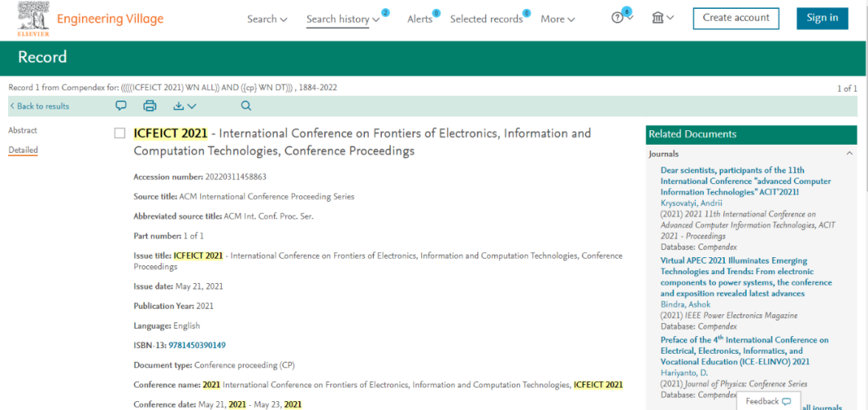Open the institution building icon menu

(662, 18)
